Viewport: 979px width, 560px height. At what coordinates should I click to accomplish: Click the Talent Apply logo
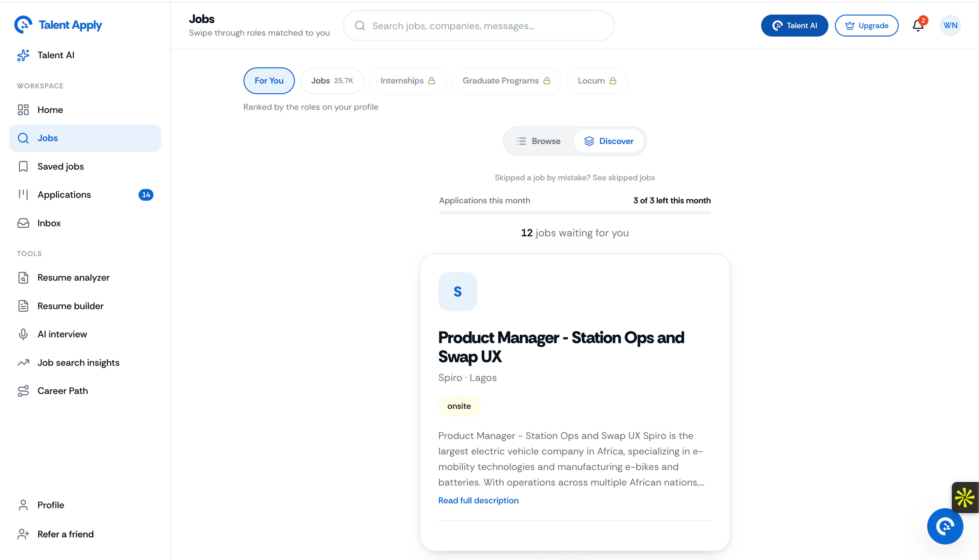click(x=58, y=25)
